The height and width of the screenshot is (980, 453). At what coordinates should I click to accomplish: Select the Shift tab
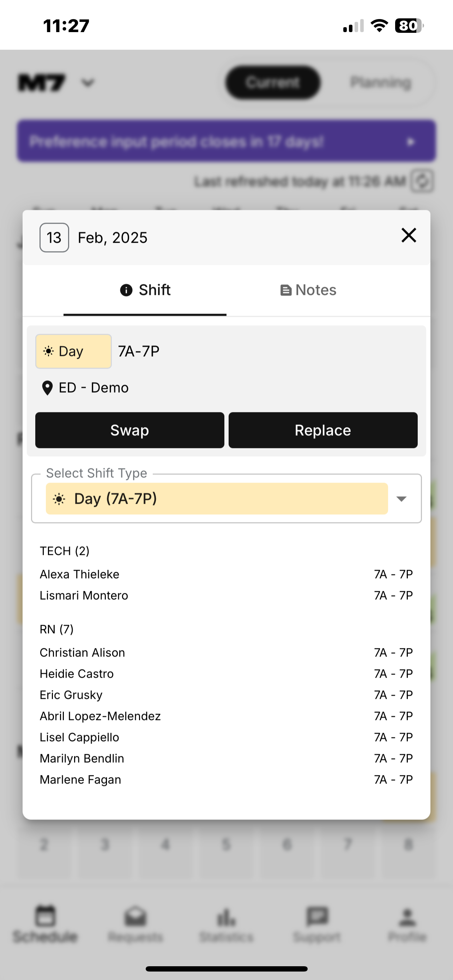point(145,290)
